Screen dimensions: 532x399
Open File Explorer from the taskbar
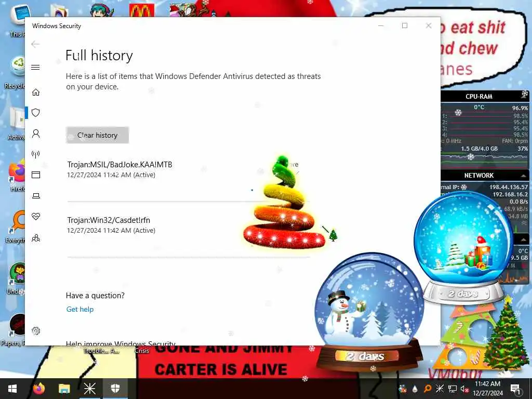point(64,389)
